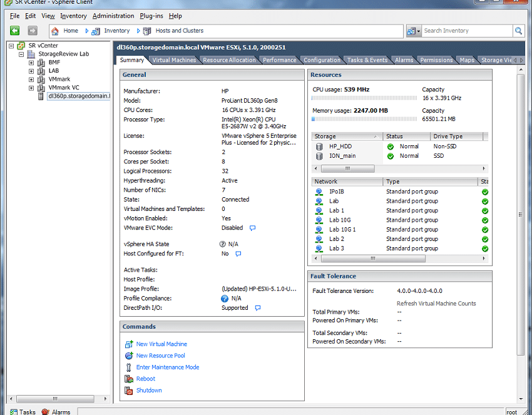Select the dl360p.storagedomain host in tree
The height and width of the screenshot is (415, 532).
(x=79, y=96)
